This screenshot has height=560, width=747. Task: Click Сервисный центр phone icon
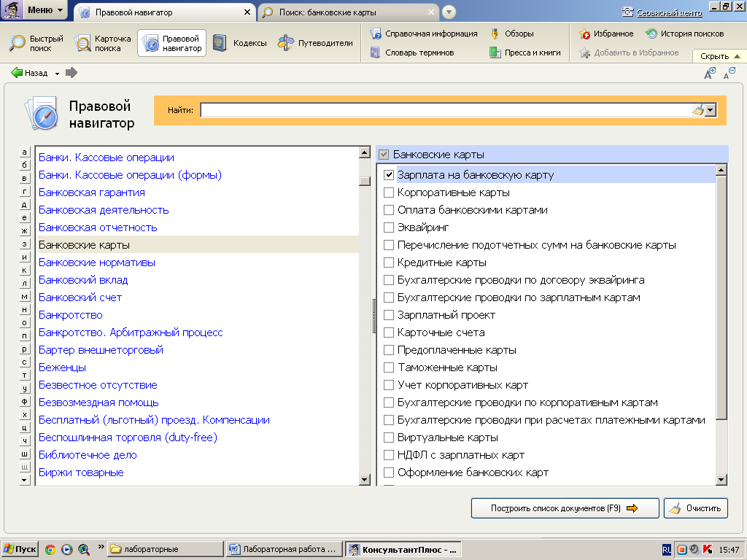click(x=628, y=12)
